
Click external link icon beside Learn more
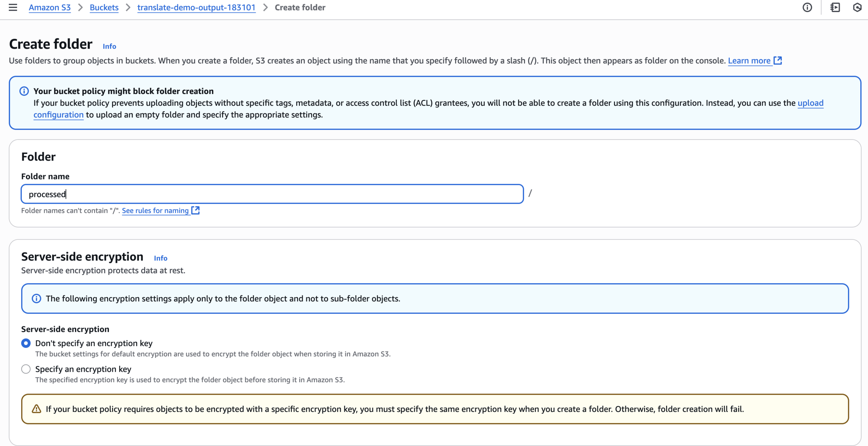pyautogui.click(x=778, y=61)
